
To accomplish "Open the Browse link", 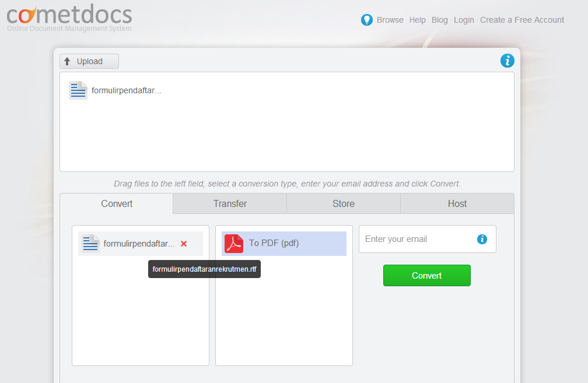I will tap(390, 20).
